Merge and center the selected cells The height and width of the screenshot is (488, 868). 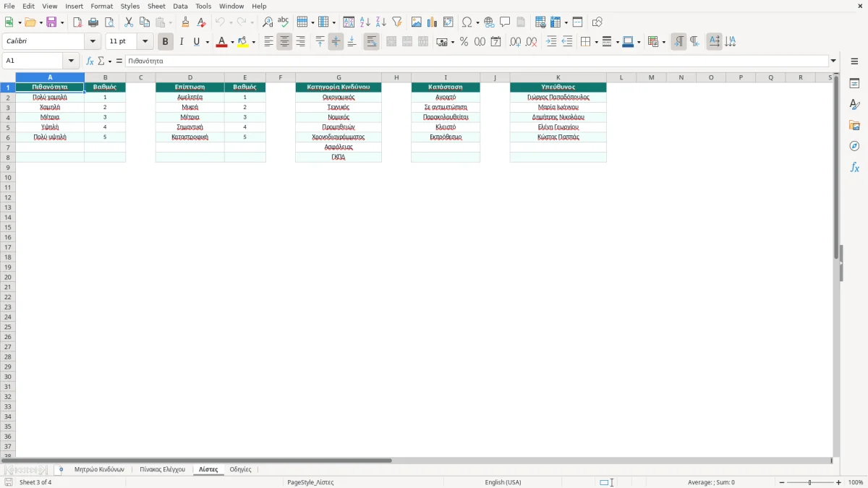pos(391,42)
